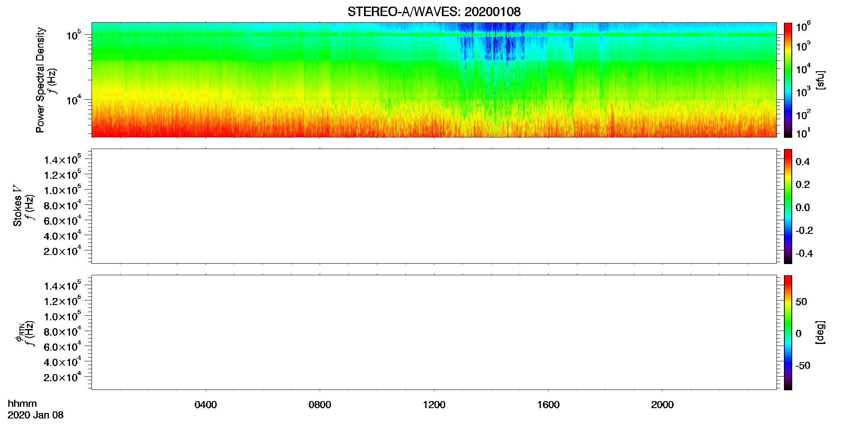
Task: Click the empty Stokes V plot panel
Action: click(434, 206)
